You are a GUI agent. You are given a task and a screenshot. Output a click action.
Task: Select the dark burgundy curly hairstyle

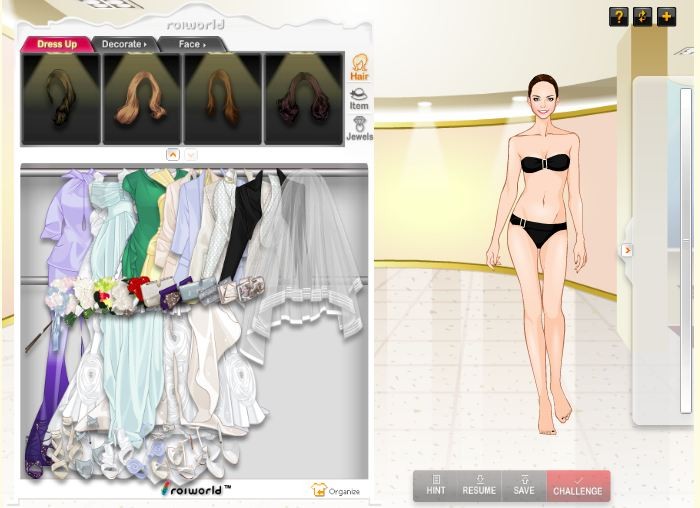point(303,99)
